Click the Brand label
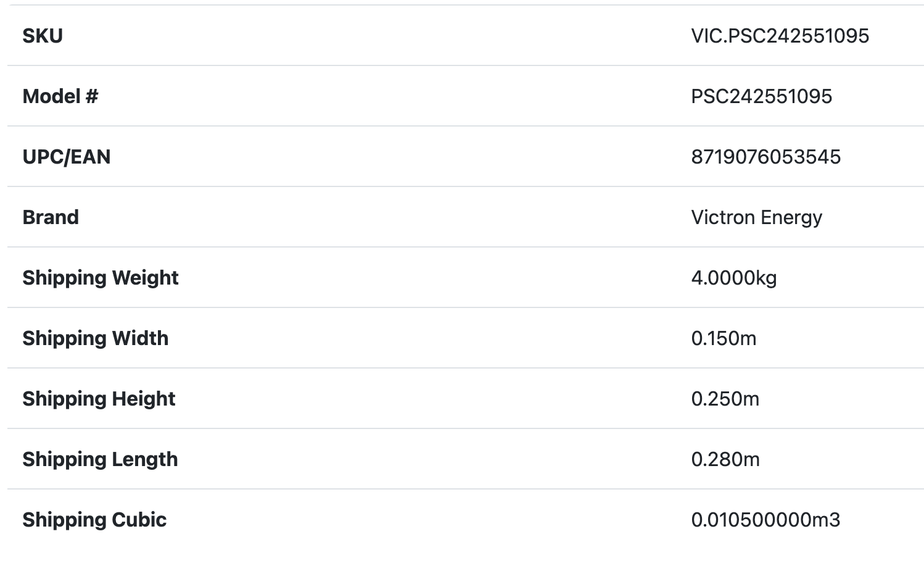 coord(51,217)
